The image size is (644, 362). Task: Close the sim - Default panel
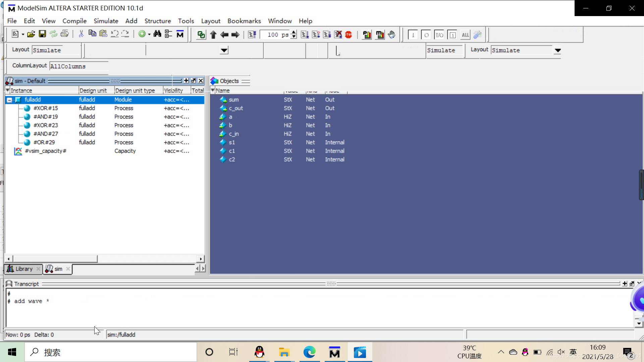(201, 81)
